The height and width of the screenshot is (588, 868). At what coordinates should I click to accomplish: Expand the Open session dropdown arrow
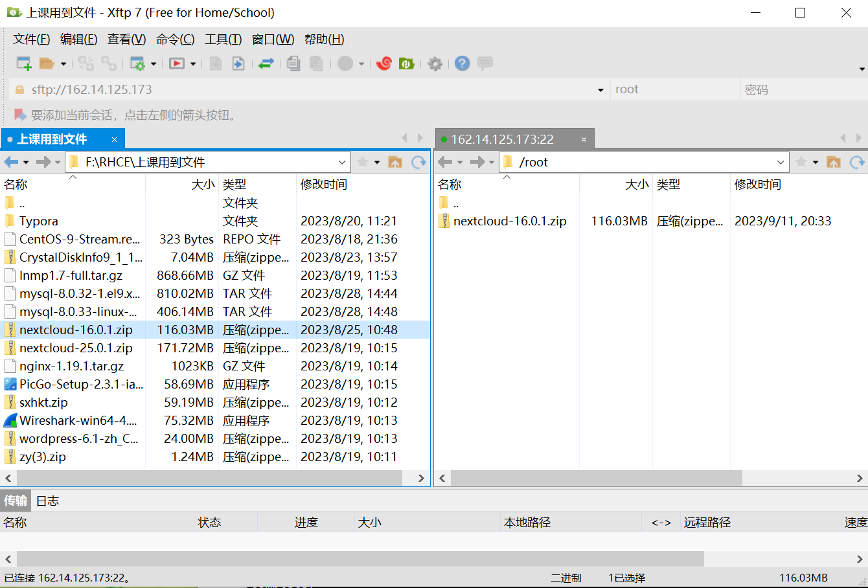63,64
